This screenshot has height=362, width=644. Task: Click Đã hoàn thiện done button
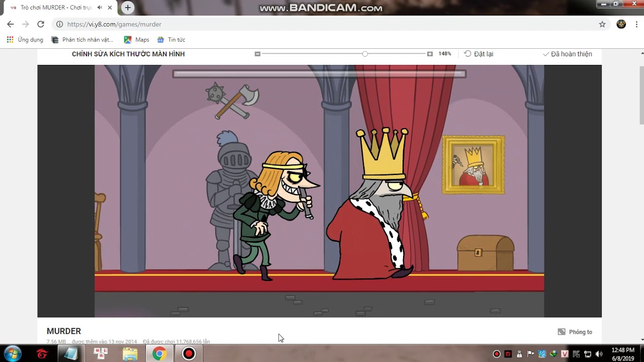click(568, 54)
